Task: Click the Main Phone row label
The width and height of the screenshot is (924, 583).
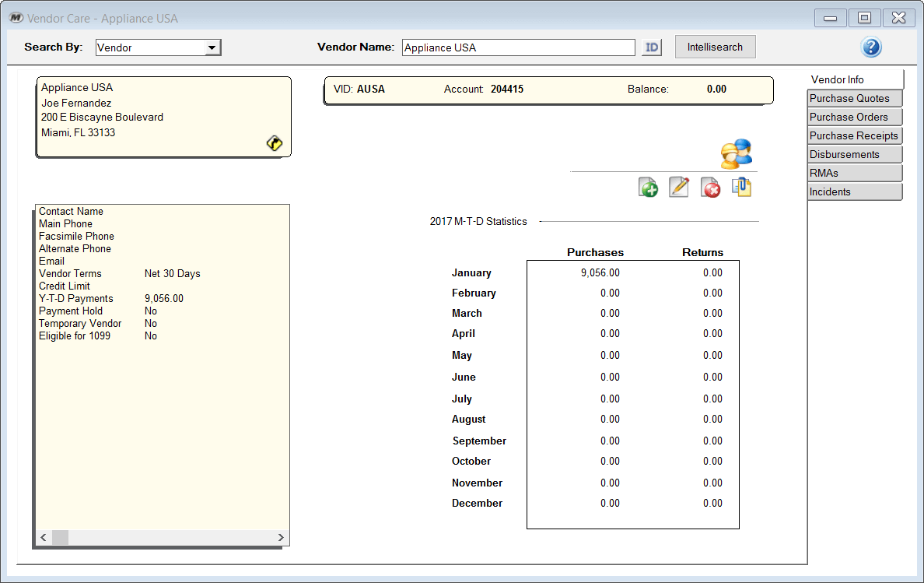Action: (x=65, y=224)
